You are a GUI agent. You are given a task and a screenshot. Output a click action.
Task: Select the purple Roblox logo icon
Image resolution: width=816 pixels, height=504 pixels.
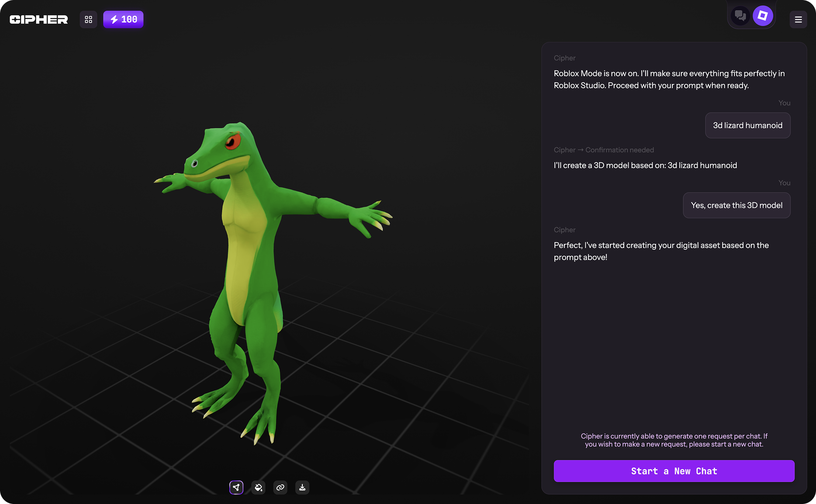[763, 16]
